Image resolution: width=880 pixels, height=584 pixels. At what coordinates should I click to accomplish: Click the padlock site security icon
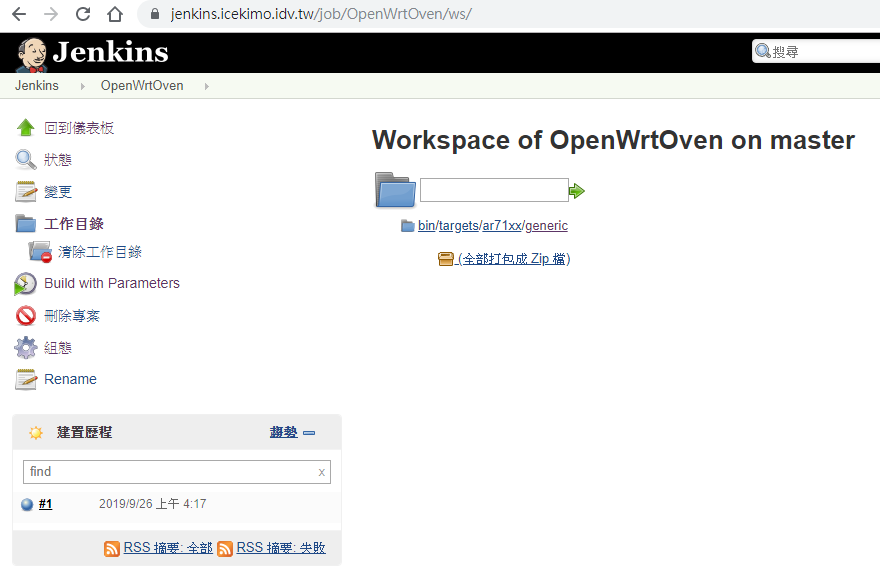[155, 13]
